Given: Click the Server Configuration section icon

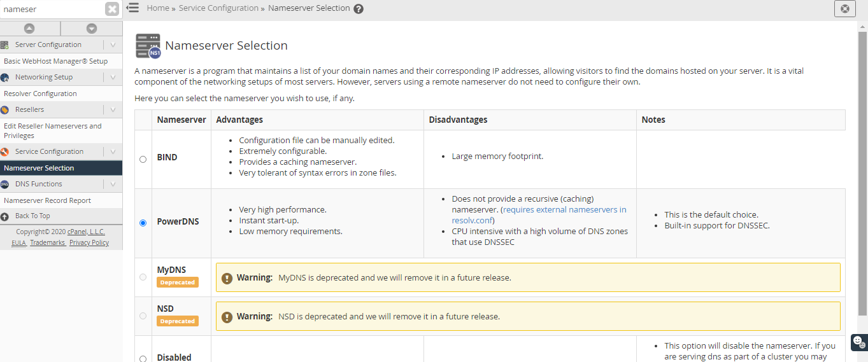Looking at the screenshot, I should (x=5, y=45).
